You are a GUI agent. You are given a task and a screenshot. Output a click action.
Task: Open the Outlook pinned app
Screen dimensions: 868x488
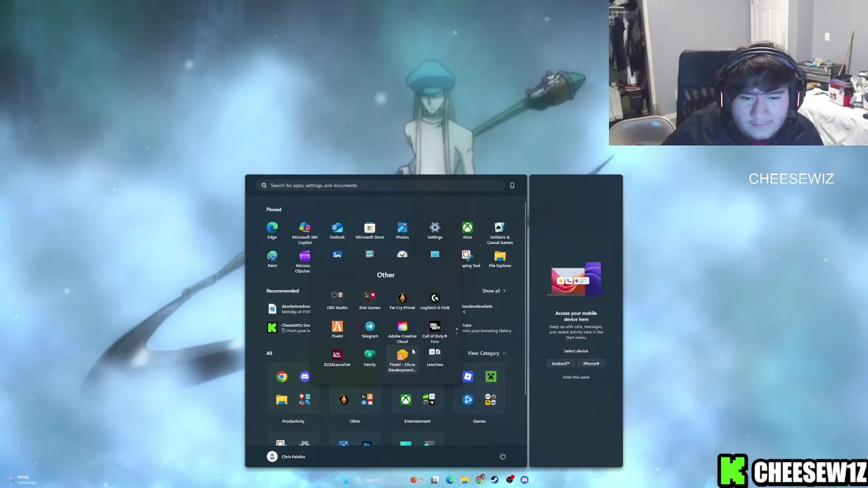pyautogui.click(x=337, y=230)
